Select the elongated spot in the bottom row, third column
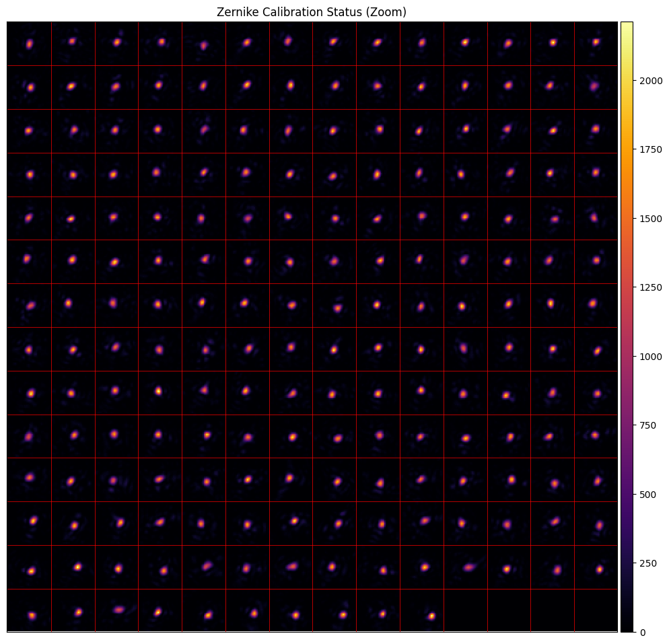 118,610
